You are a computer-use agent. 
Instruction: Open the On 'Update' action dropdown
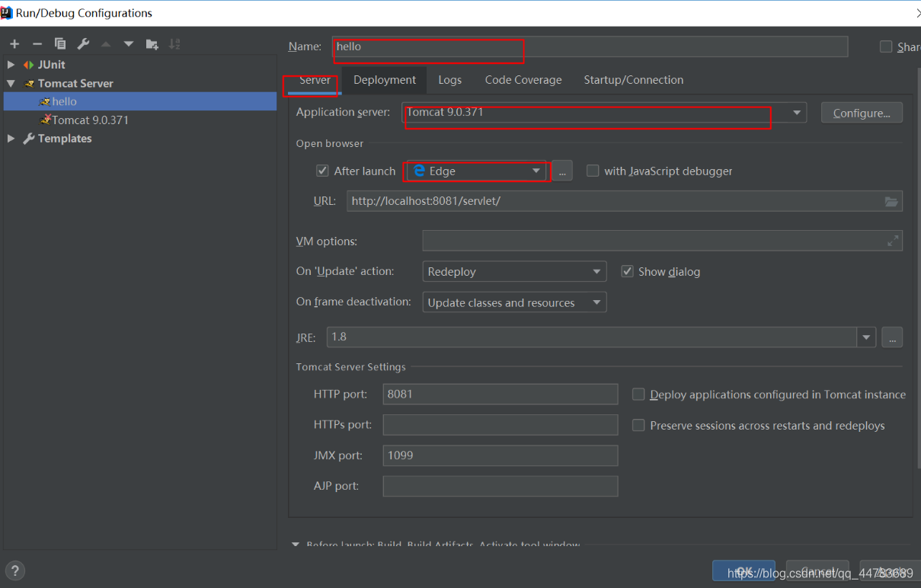514,271
